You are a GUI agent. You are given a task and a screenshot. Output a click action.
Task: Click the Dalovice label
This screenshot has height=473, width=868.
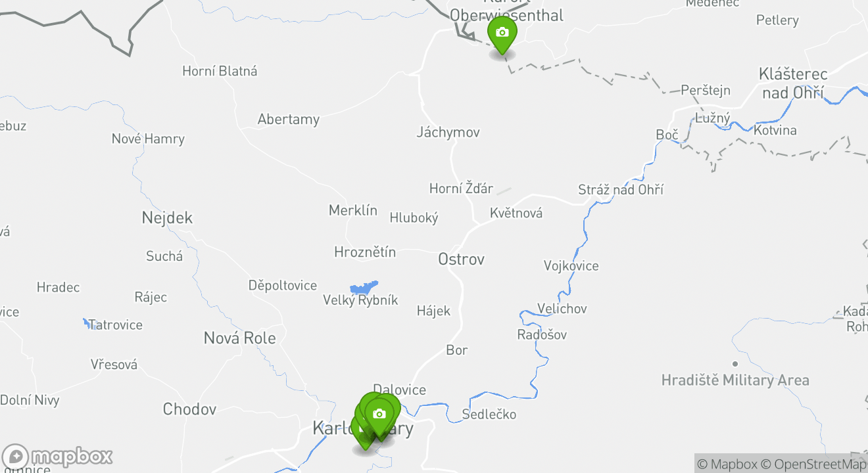(x=399, y=390)
